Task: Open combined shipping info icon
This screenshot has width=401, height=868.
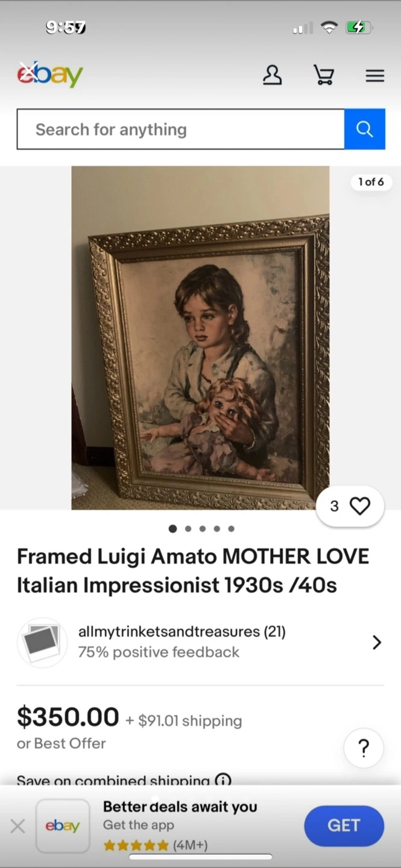Action: point(223,780)
